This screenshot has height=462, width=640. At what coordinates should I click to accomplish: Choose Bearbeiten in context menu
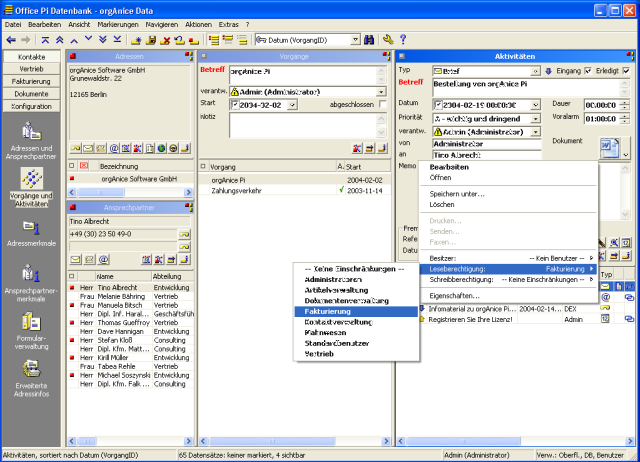pos(508,167)
